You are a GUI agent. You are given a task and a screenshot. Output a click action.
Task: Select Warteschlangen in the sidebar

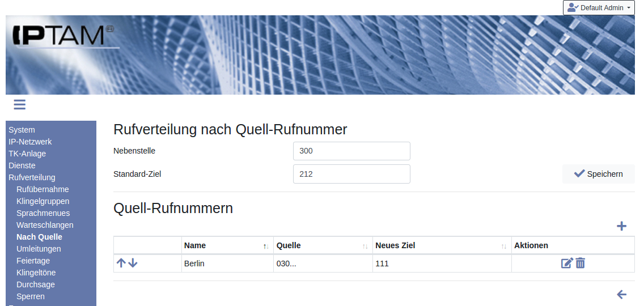tap(45, 225)
